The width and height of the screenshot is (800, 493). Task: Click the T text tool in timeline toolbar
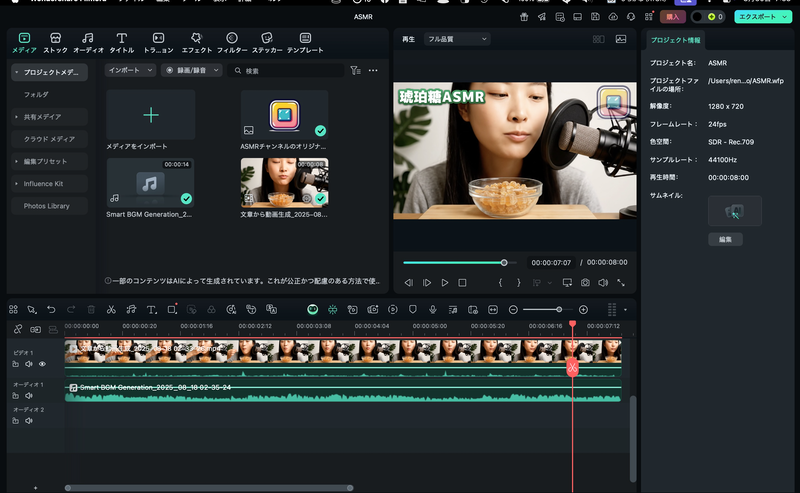point(152,309)
